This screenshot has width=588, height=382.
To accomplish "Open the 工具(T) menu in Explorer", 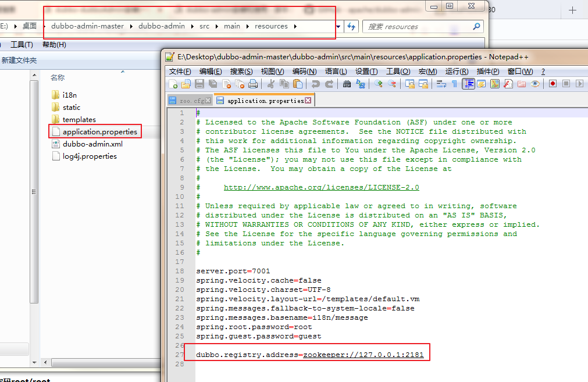I will tap(22, 45).
